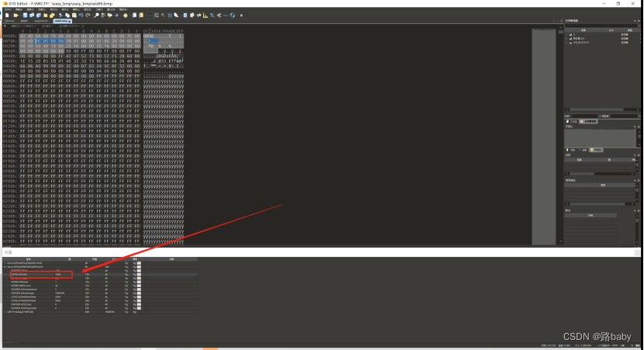644x350 pixels.
Task: Collapse the struct BITMAPINFOHEADER row
Action: [5, 267]
